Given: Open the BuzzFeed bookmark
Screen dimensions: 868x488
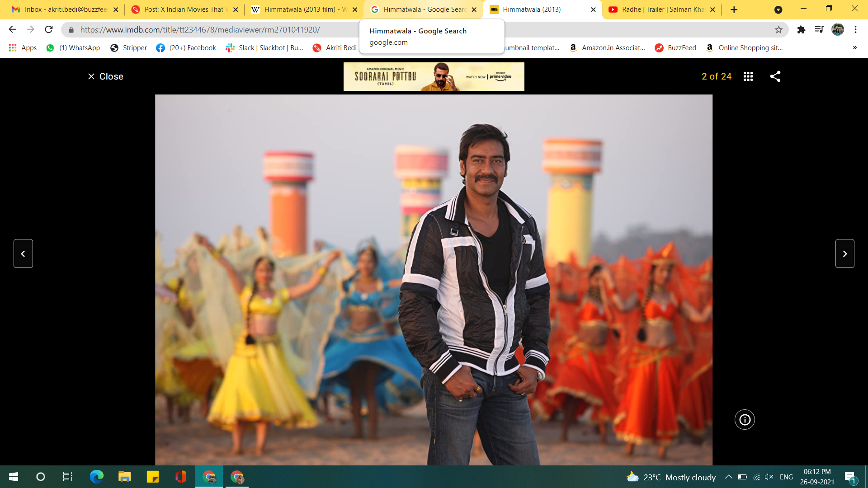Looking at the screenshot, I should coord(676,48).
